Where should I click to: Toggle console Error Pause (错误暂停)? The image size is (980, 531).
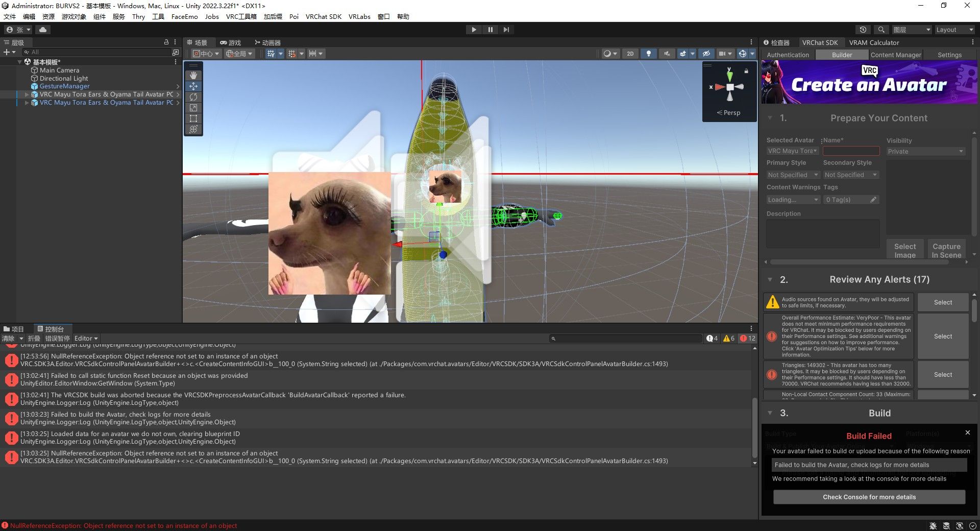tap(57, 339)
